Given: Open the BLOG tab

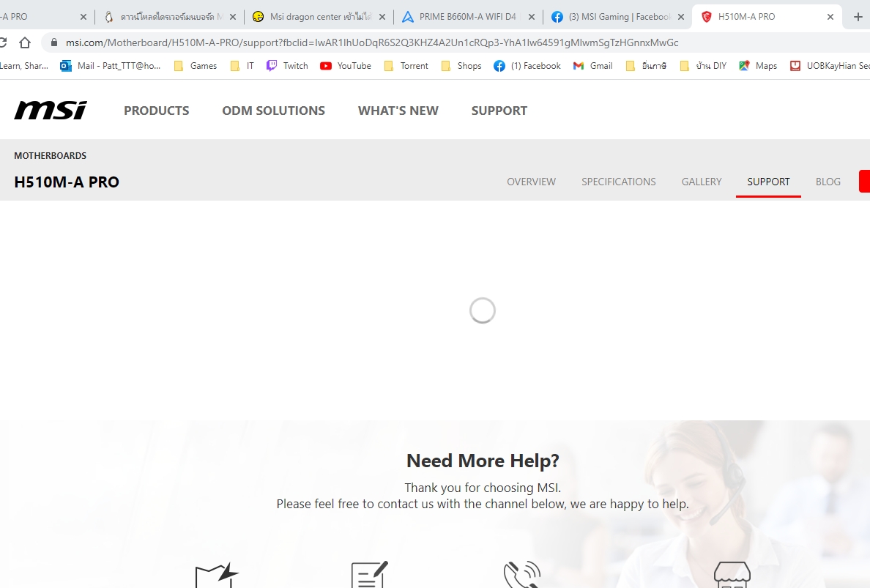Looking at the screenshot, I should 828,182.
